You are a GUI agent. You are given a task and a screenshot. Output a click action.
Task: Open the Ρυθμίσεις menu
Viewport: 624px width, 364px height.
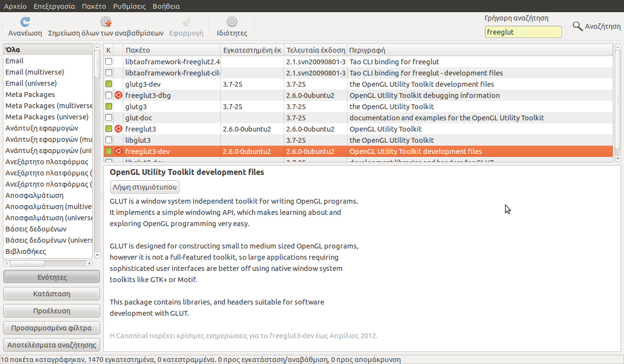[129, 6]
